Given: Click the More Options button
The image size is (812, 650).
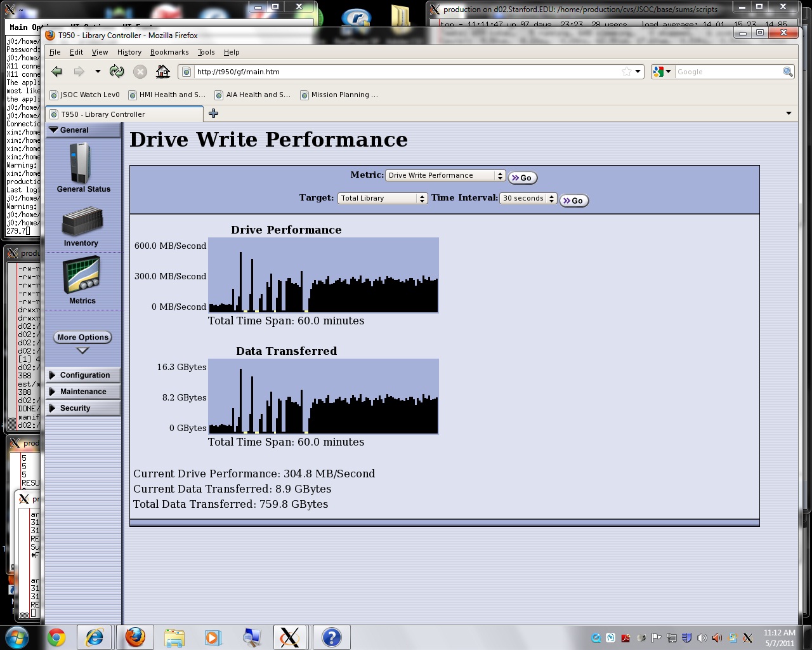Looking at the screenshot, I should tap(82, 338).
